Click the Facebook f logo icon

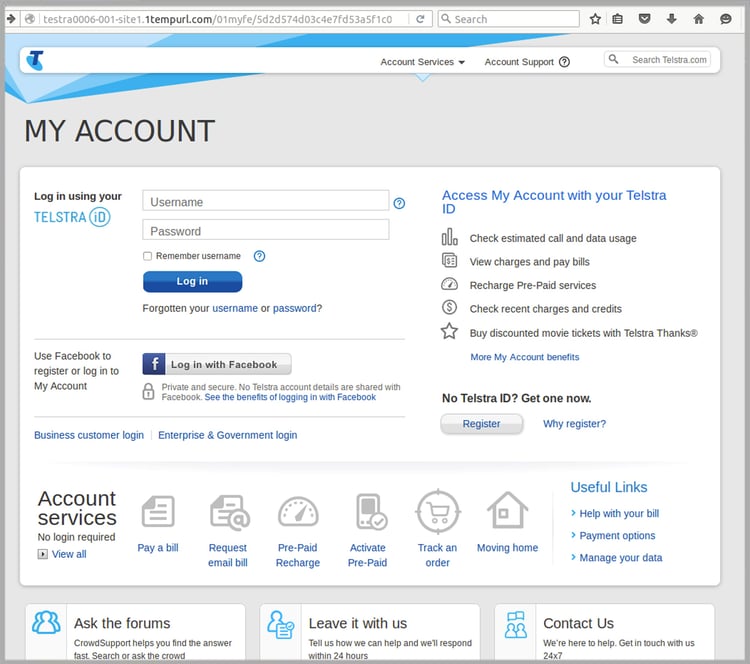(x=154, y=364)
